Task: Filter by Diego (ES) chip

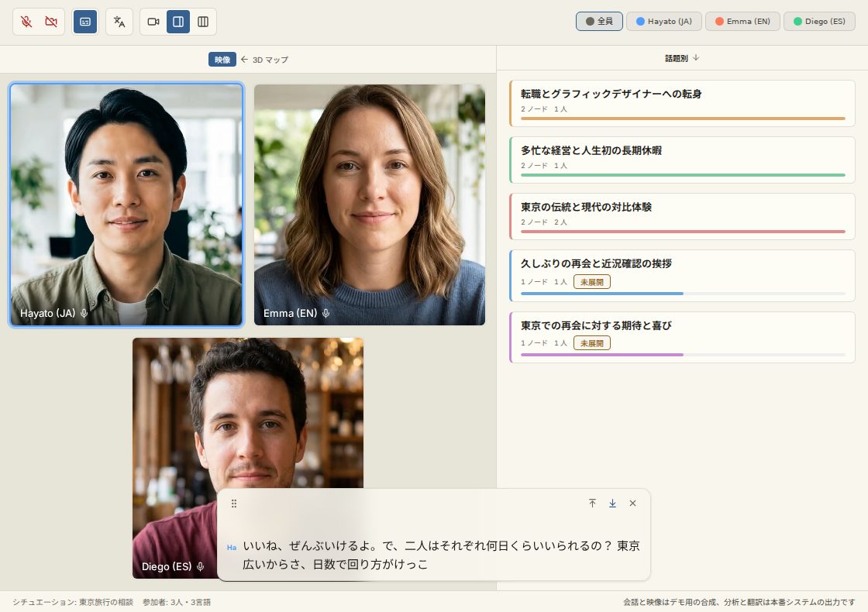Action: (x=819, y=21)
